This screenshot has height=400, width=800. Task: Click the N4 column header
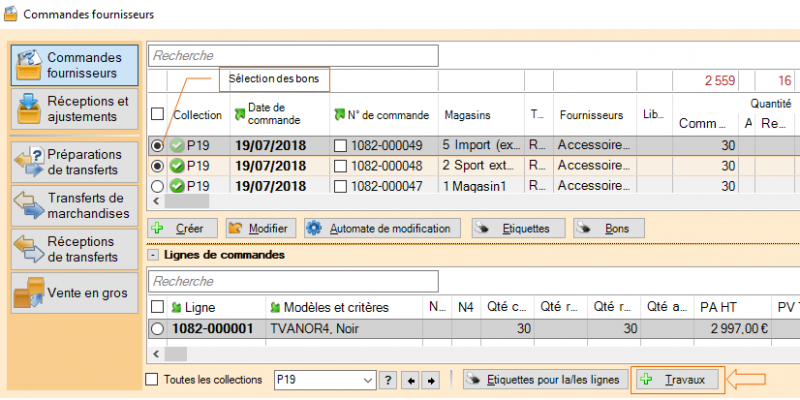point(466,307)
